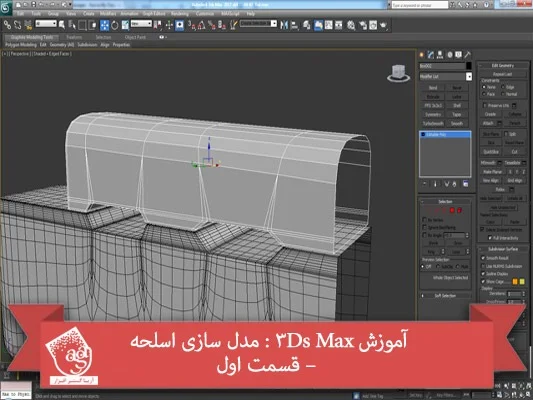Click the Mirror tool icon

284,25
